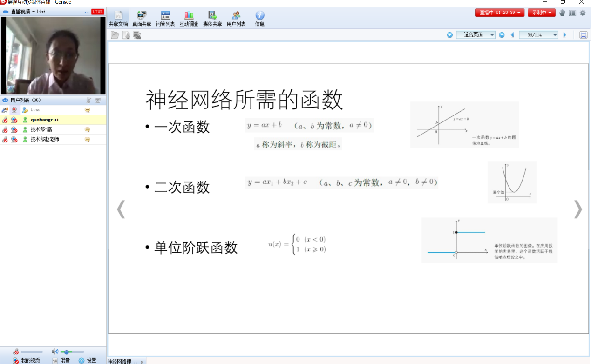The image size is (591, 364).
Task: Click the 用户列表 (85) panel header
Action: (53, 100)
